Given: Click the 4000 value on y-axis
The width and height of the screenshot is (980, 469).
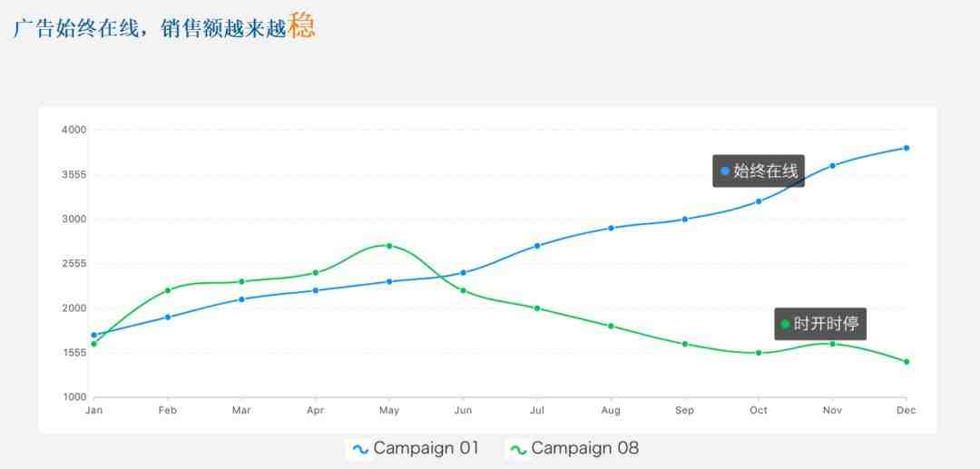Looking at the screenshot, I should 73,130.
